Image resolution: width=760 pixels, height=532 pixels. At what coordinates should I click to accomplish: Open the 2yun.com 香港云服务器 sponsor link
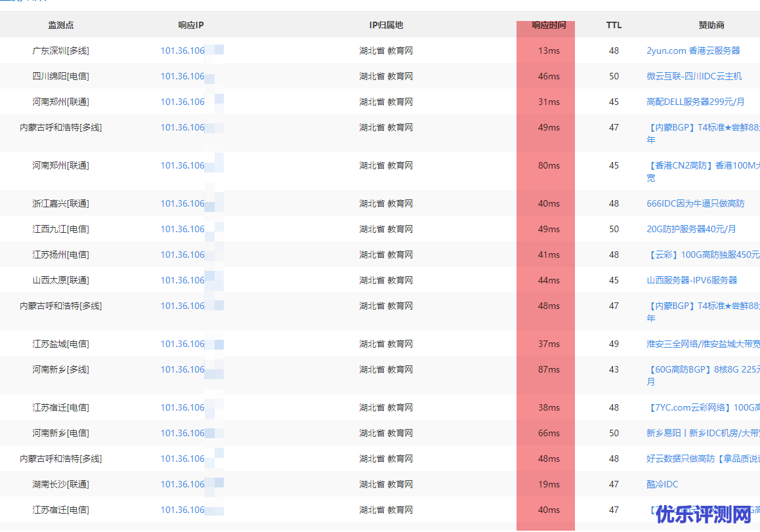[x=692, y=51]
